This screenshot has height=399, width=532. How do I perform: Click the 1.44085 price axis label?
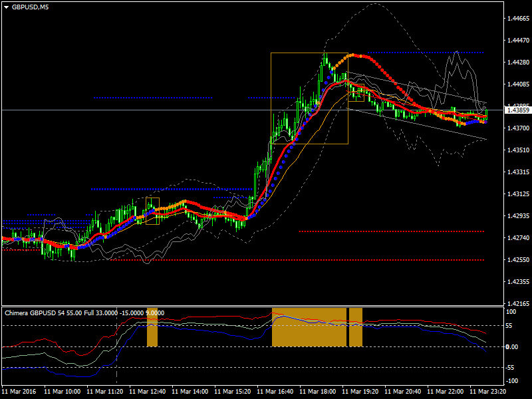(518, 84)
